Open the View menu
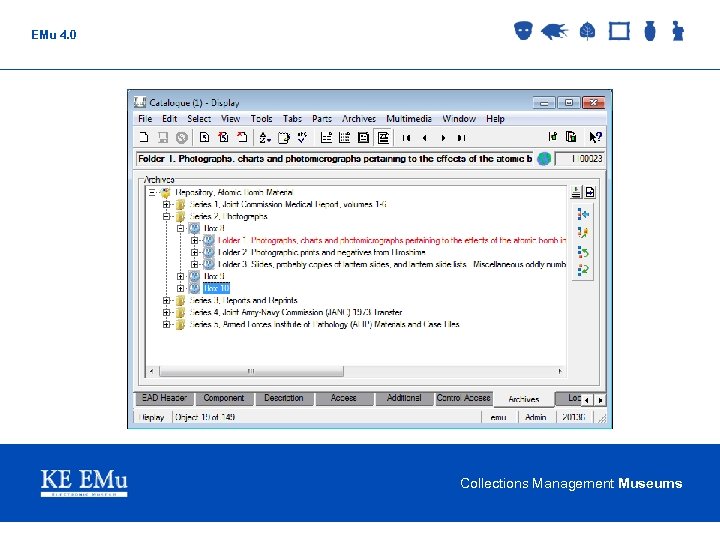This screenshot has width=720, height=540. point(231,118)
